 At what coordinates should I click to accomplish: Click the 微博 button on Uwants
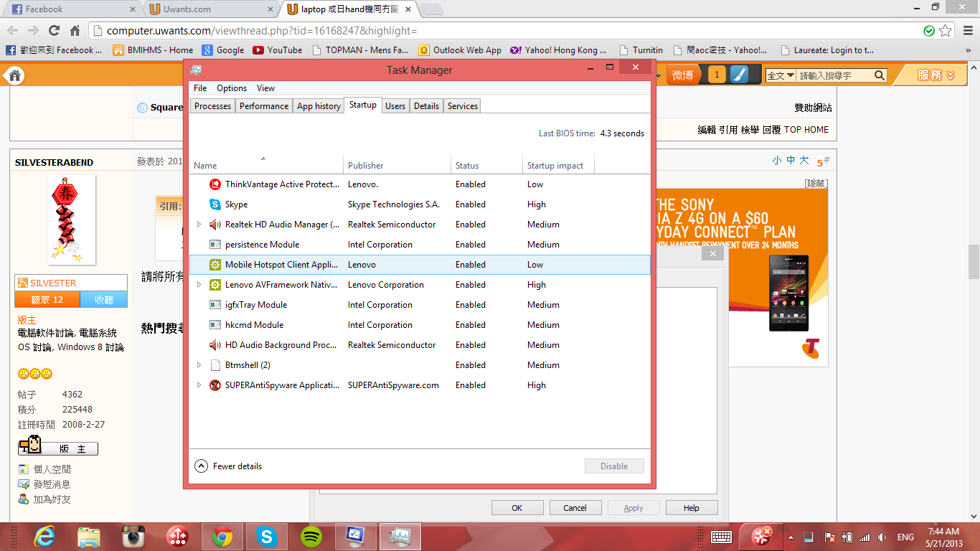682,75
